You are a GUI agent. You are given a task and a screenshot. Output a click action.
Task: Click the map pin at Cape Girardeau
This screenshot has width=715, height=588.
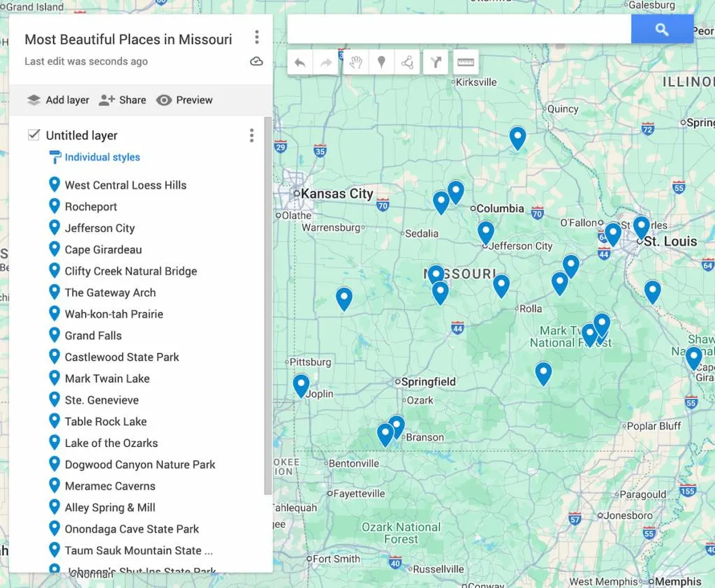point(694,358)
